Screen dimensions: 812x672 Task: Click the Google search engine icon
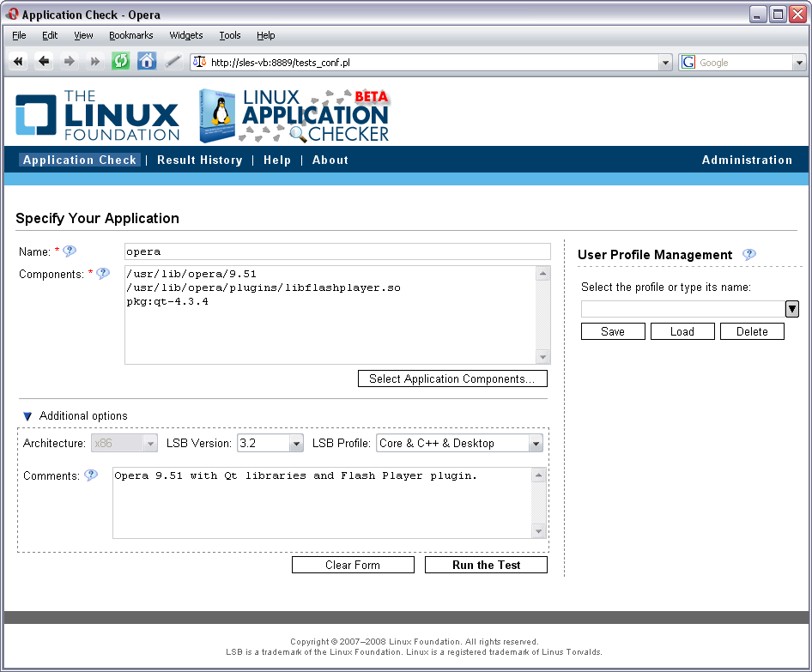pos(688,62)
